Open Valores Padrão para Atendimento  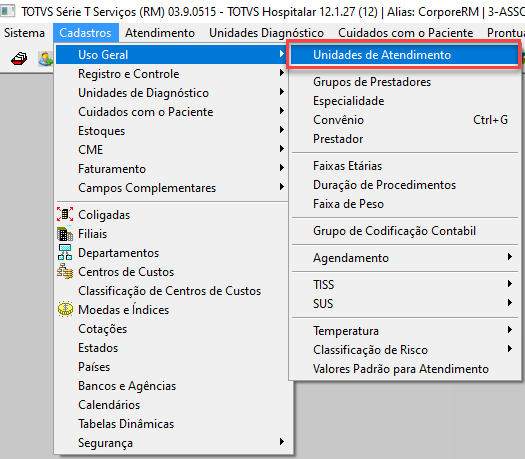pos(404,369)
